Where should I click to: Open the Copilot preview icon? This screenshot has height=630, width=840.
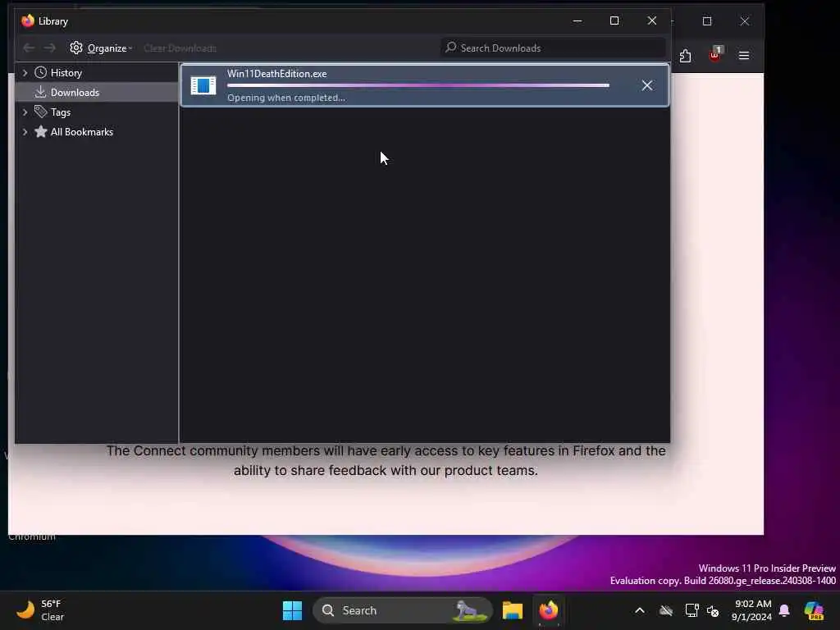(x=814, y=610)
